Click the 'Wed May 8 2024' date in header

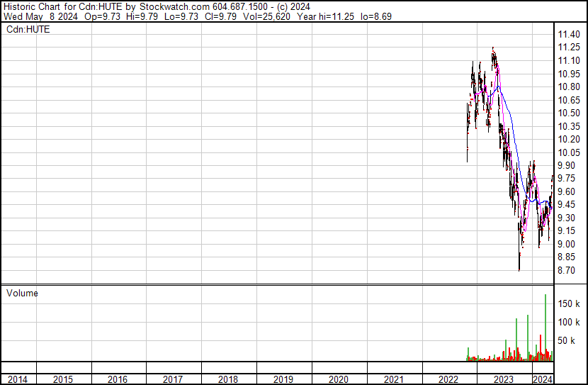40,16
